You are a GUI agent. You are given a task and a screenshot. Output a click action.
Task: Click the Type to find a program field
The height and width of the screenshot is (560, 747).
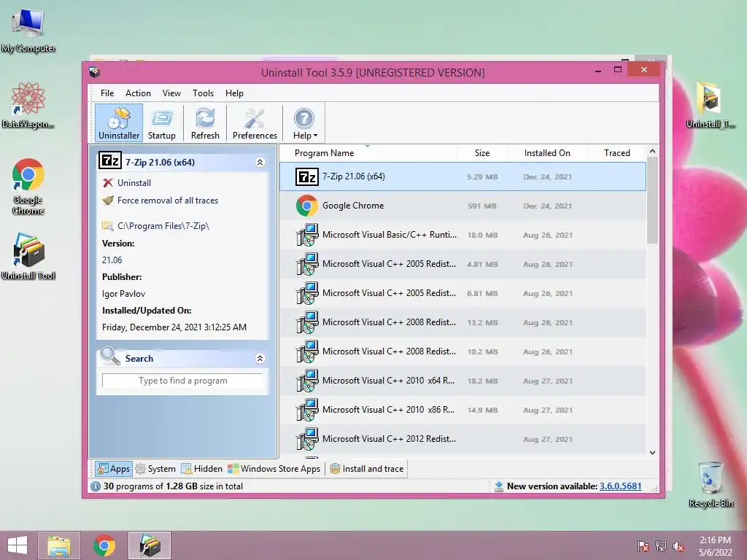182,381
